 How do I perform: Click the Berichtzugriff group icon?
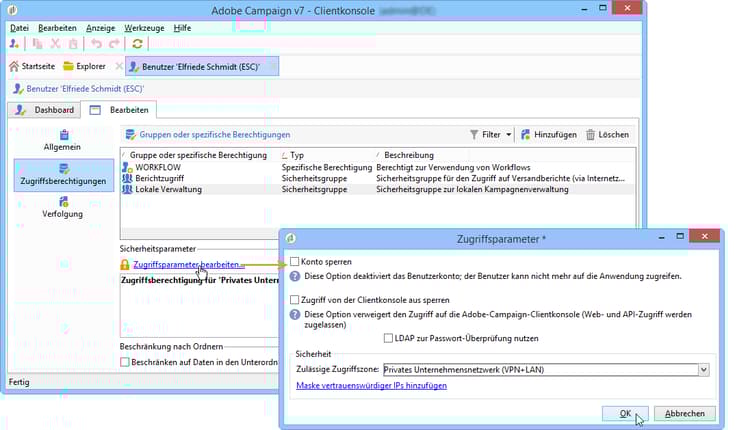pyautogui.click(x=127, y=178)
